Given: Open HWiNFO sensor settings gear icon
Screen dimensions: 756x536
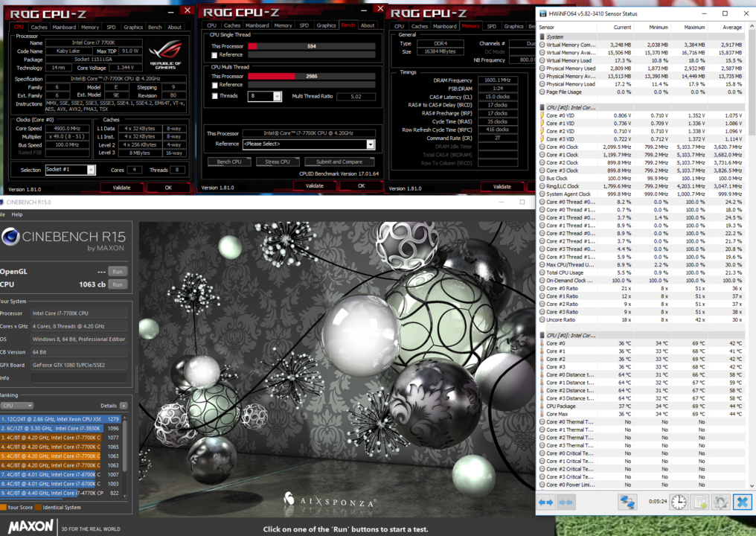Looking at the screenshot, I should 720,502.
